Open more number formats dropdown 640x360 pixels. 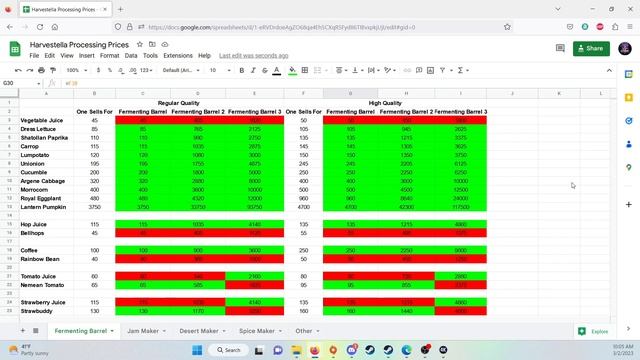tap(146, 70)
